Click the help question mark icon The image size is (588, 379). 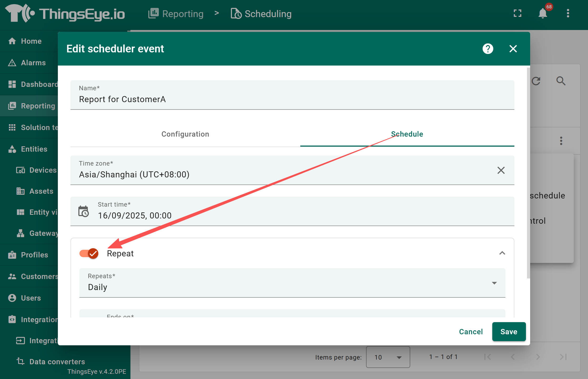pyautogui.click(x=488, y=49)
